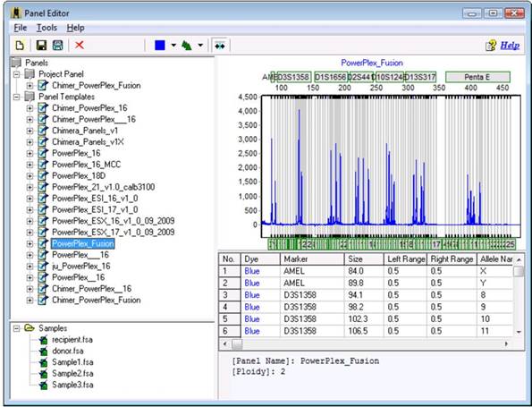The image size is (532, 407).
Task: Select PowerPlex_18D template
Action: tap(79, 176)
